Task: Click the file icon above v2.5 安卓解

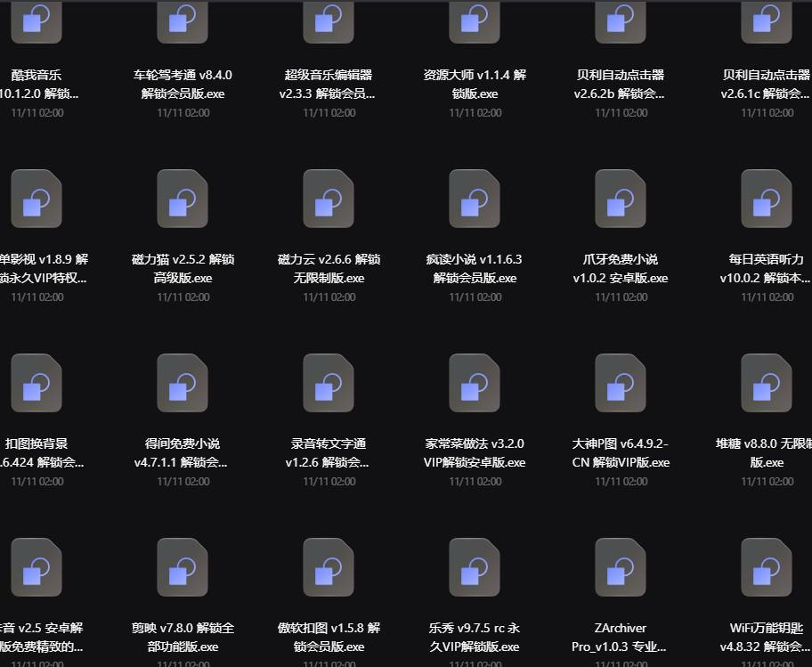Action: click(37, 567)
